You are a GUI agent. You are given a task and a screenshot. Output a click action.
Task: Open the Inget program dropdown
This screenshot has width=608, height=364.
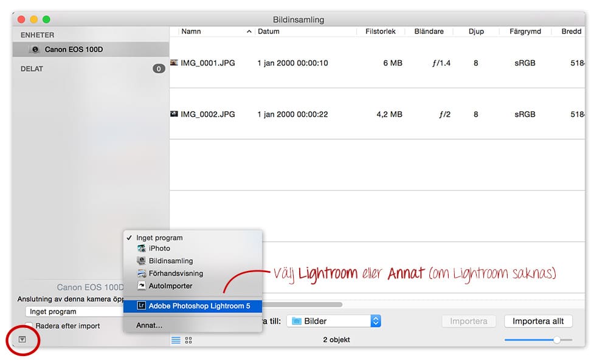(x=74, y=312)
